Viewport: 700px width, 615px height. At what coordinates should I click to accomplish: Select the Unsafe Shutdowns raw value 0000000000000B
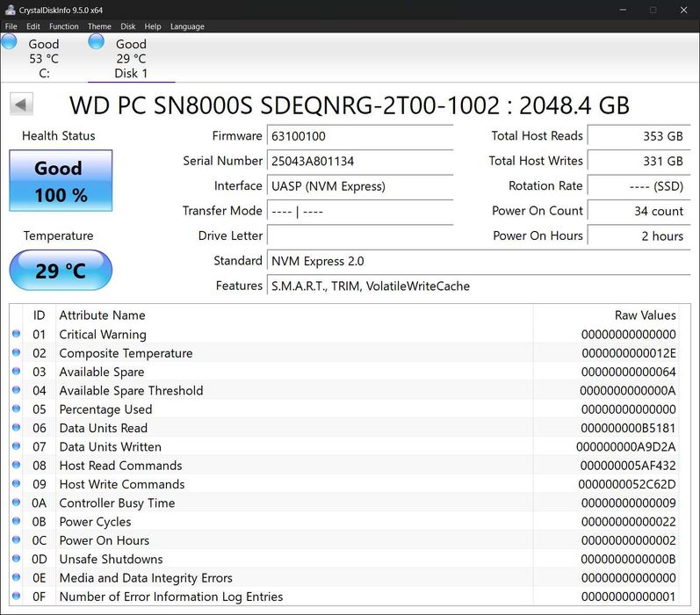click(x=628, y=560)
